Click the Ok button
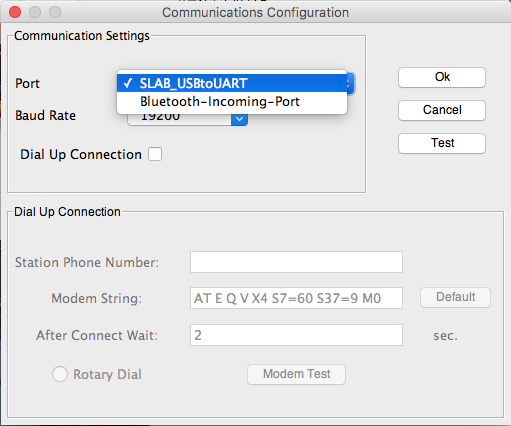This screenshot has height=426, width=511. (442, 77)
